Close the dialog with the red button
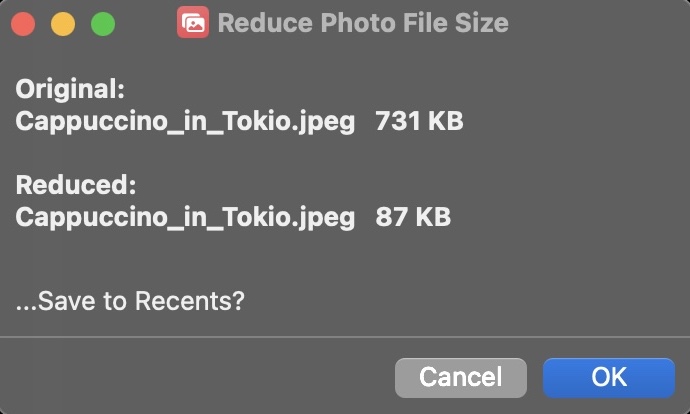The image size is (690, 414). click(23, 23)
